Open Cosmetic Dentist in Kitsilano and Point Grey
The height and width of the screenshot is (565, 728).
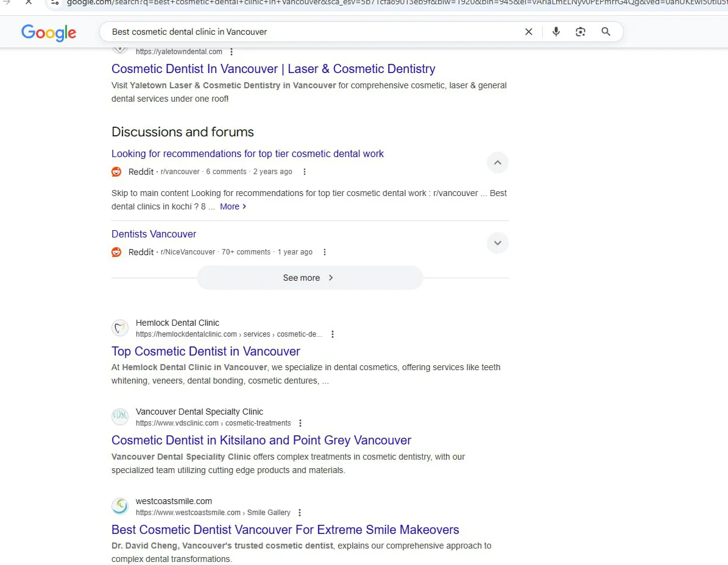[x=261, y=440]
